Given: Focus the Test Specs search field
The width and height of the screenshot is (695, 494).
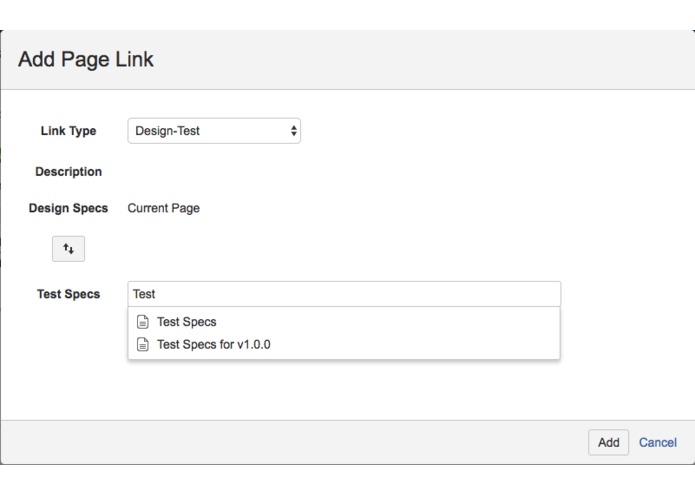Looking at the screenshot, I should [344, 294].
